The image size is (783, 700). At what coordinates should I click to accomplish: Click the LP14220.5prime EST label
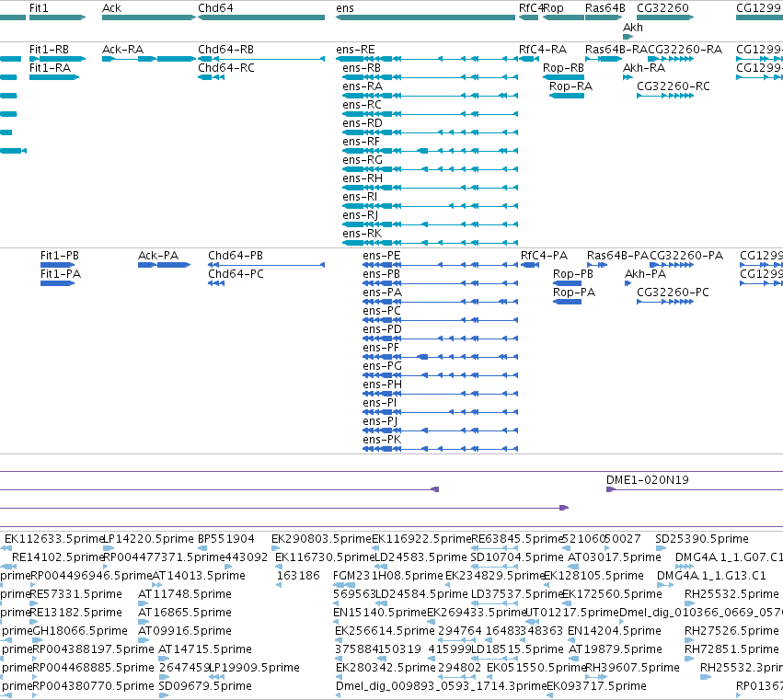148,539
